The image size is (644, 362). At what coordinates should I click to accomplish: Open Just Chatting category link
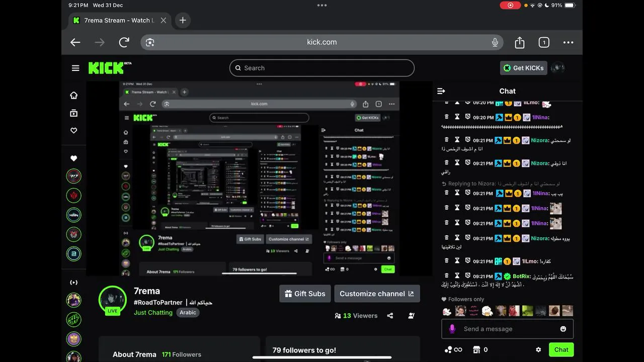(x=153, y=312)
